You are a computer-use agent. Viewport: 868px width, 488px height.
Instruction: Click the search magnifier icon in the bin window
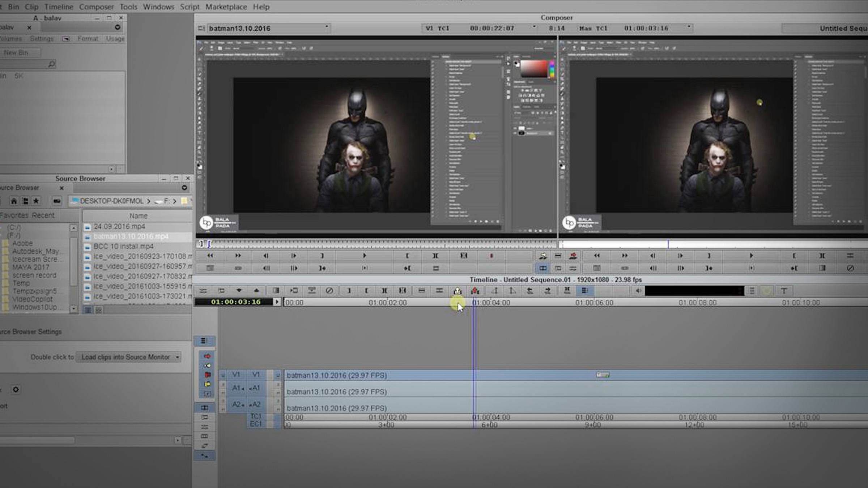pyautogui.click(x=52, y=64)
